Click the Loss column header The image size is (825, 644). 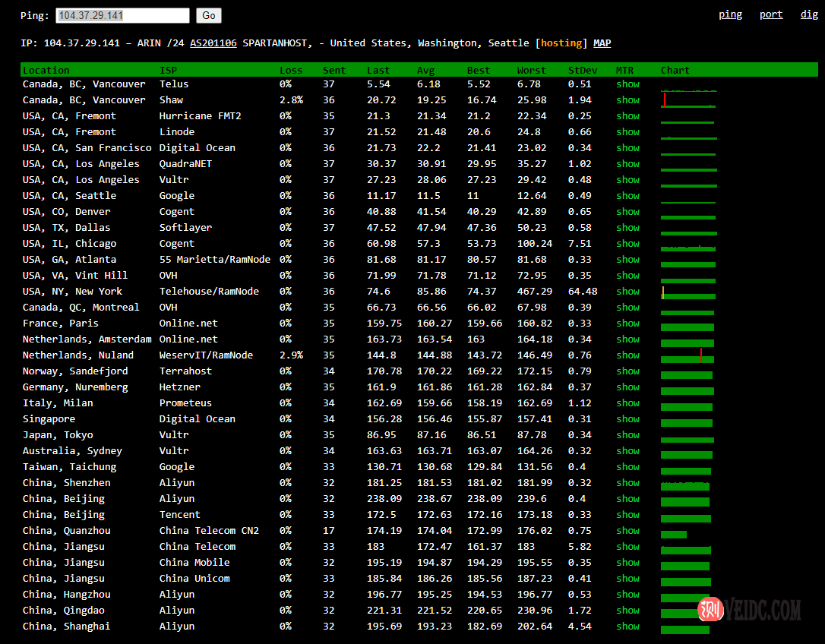click(290, 71)
